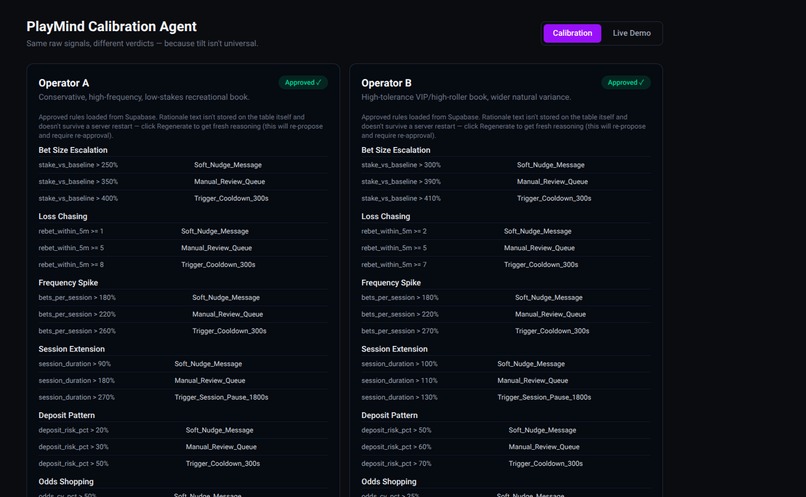Screen dimensions: 806x497
Task: Open the Live Demo tab
Action: tap(631, 33)
